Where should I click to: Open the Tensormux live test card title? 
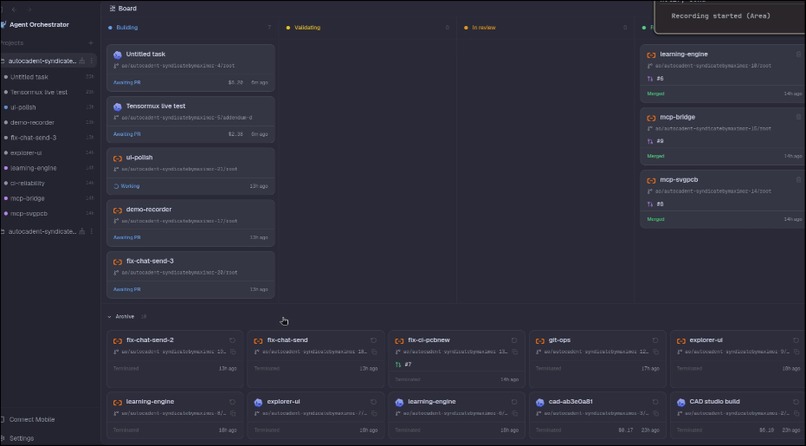tap(156, 106)
